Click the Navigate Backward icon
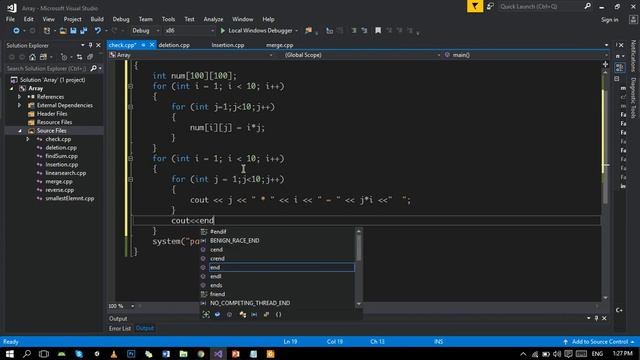 [x=16, y=31]
